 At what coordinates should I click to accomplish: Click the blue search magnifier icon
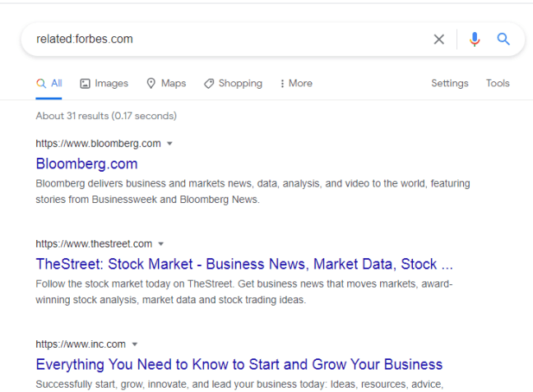pyautogui.click(x=503, y=39)
